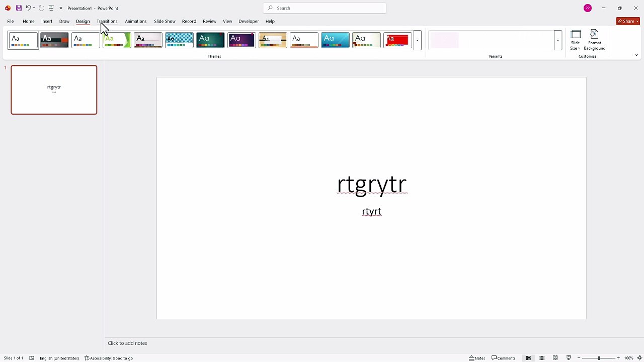Switch to Reading View icon
644x362 pixels.
[x=555, y=358]
